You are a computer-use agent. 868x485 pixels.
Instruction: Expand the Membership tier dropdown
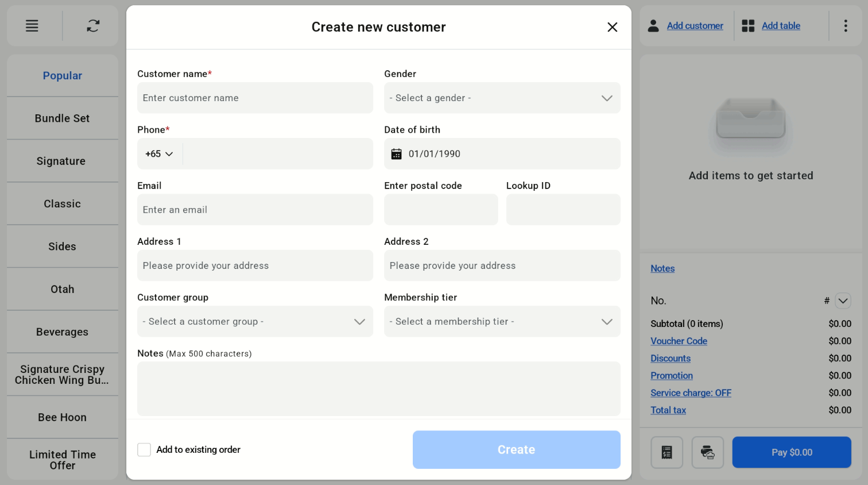(x=502, y=321)
